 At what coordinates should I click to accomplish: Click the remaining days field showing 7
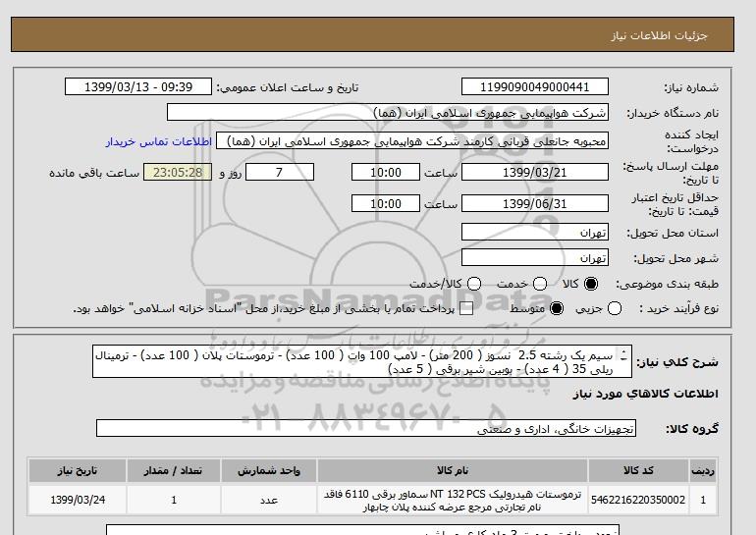(280, 172)
